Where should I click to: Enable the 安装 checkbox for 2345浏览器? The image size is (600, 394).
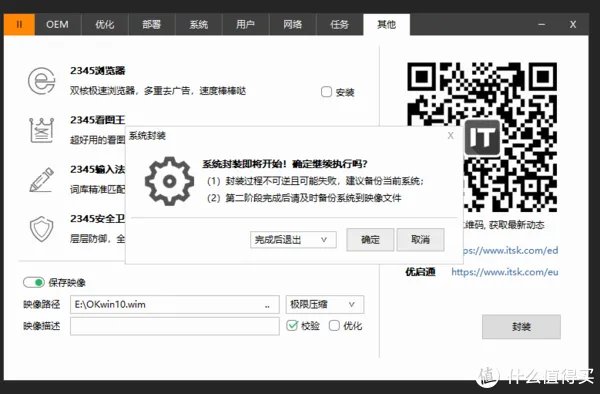tap(326, 92)
